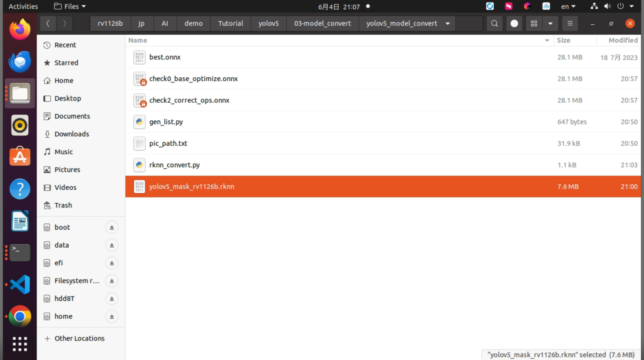Open the search magnifier button
The height and width of the screenshot is (360, 644).
(494, 24)
